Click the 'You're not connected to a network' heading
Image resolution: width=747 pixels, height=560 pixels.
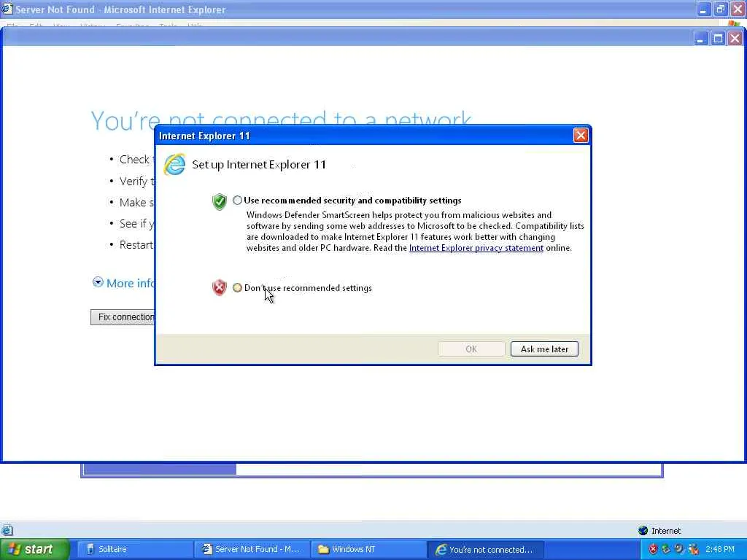tap(281, 120)
